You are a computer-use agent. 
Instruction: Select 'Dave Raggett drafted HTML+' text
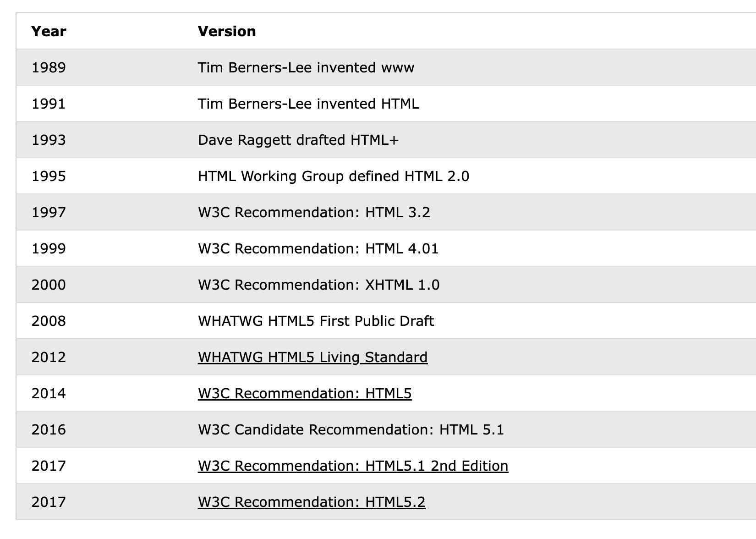[x=298, y=140]
